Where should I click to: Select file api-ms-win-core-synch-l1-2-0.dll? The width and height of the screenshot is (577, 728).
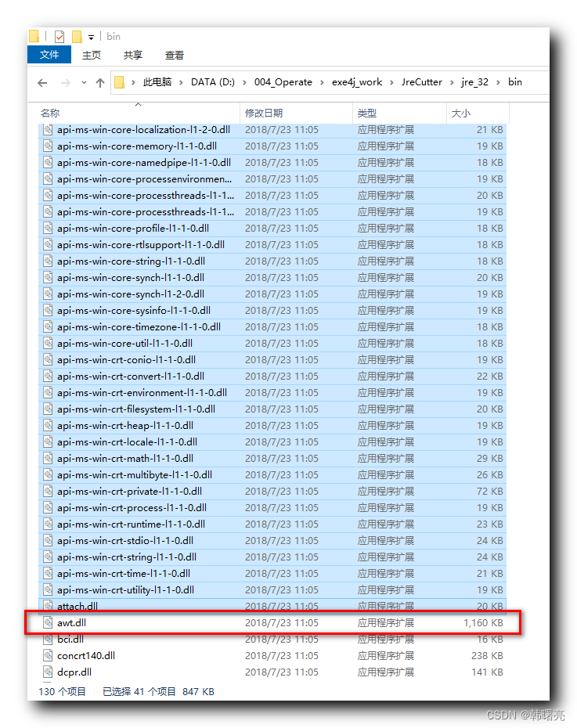(272, 294)
